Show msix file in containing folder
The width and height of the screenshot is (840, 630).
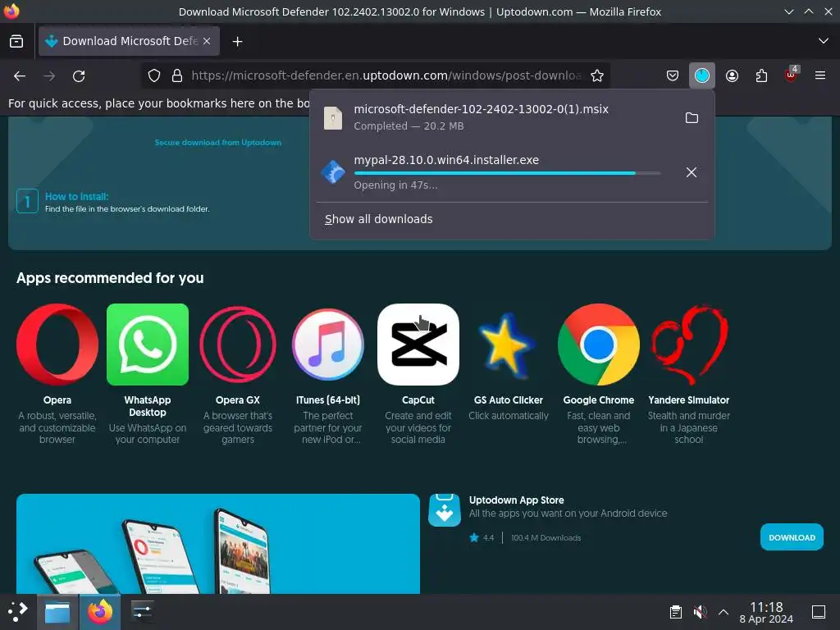click(692, 117)
